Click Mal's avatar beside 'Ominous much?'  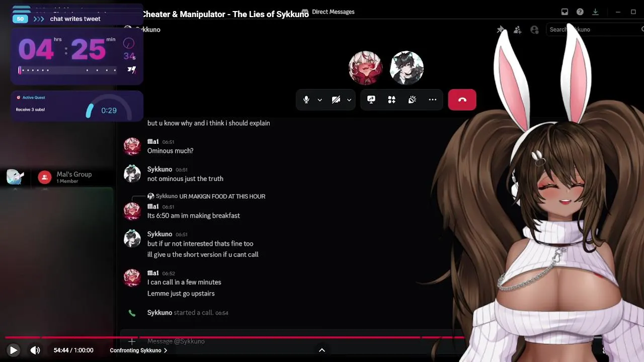(132, 146)
